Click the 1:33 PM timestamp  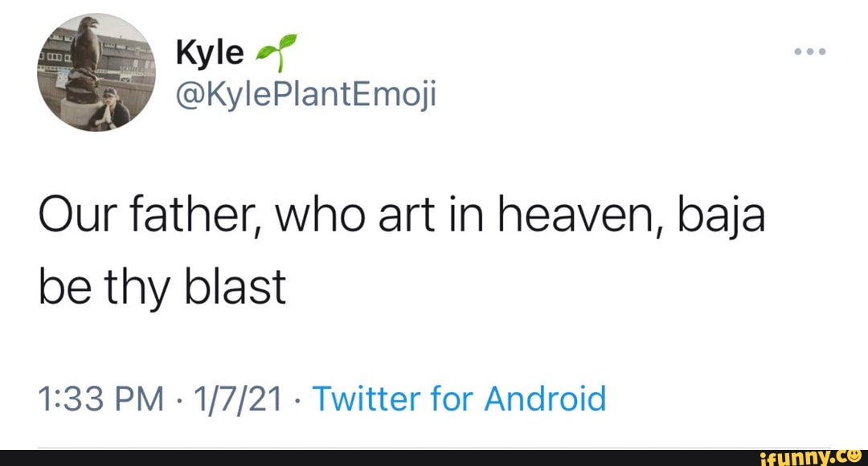tap(100, 398)
